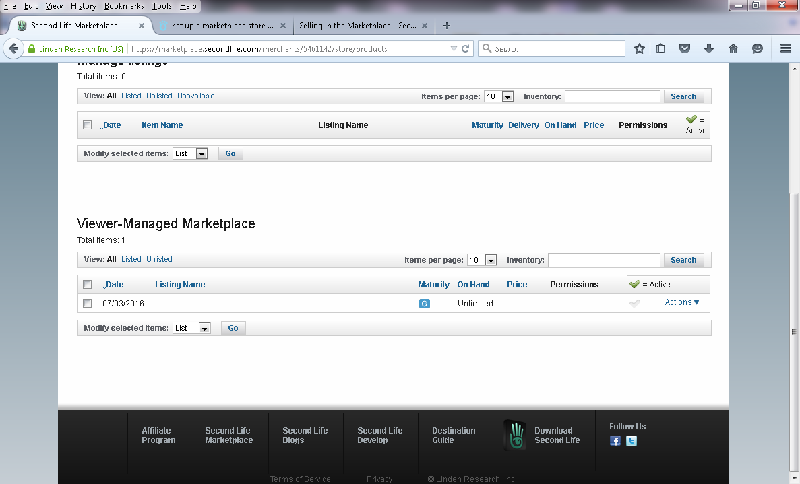The width and height of the screenshot is (800, 484).
Task: Open the Firefox hamburger menu
Action: [x=786, y=48]
